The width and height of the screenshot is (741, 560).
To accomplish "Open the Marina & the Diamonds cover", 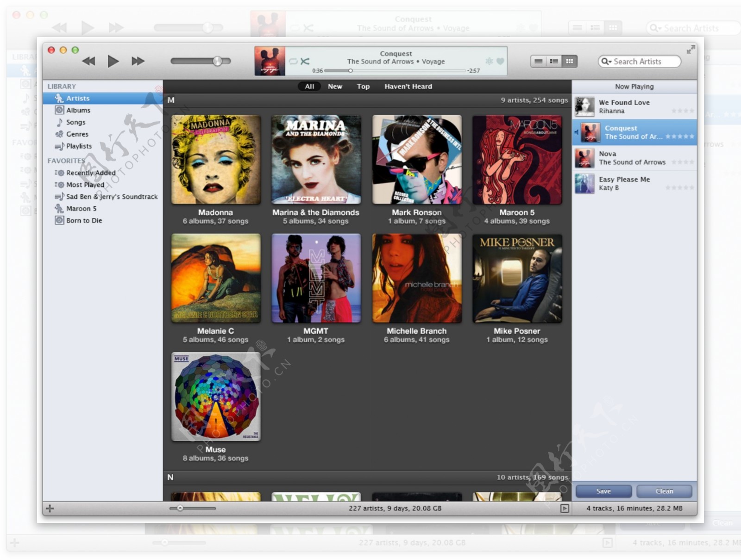I will pos(316,160).
